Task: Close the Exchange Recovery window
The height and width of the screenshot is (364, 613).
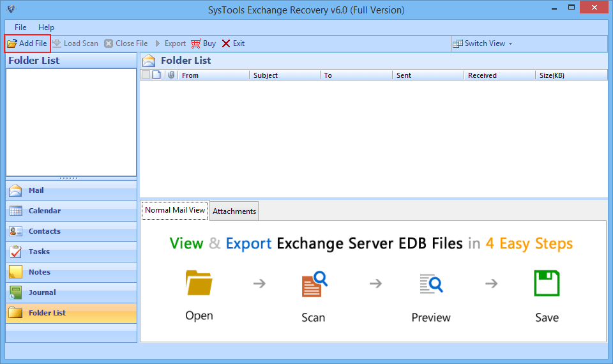Action: (x=594, y=8)
